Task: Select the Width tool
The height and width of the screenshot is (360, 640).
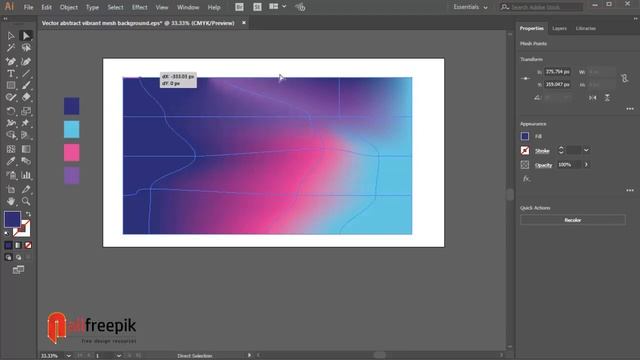Action: pos(11,123)
